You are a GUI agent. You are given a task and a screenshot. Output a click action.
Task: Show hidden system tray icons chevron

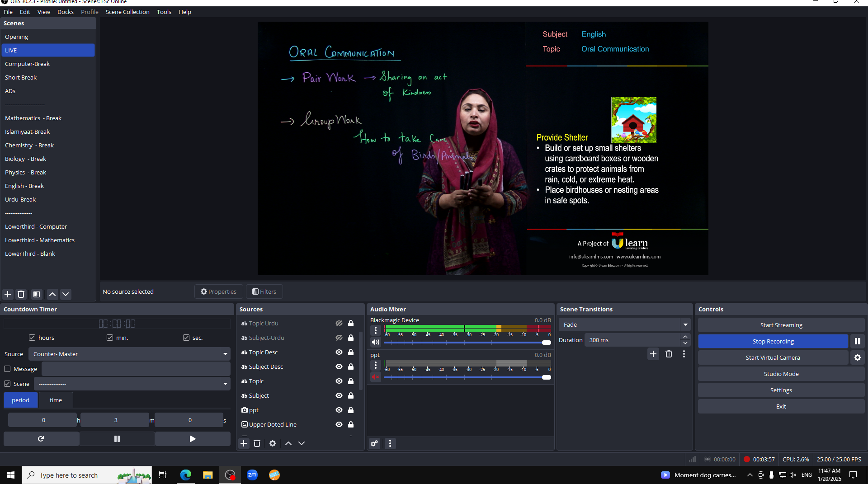pyautogui.click(x=750, y=475)
